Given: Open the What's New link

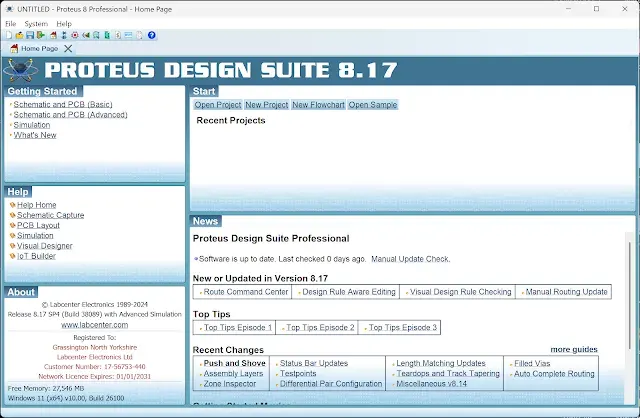Looking at the screenshot, I should pyautogui.click(x=35, y=135).
